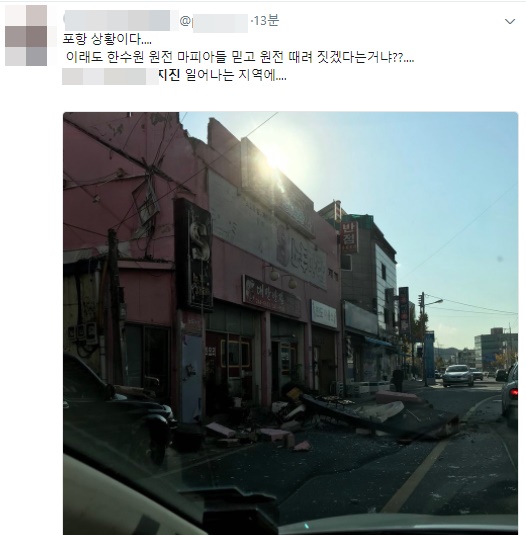Viewport: 526px width, 535px height.
Task: Select the 포항 상황이다 text line
Action: coord(107,39)
